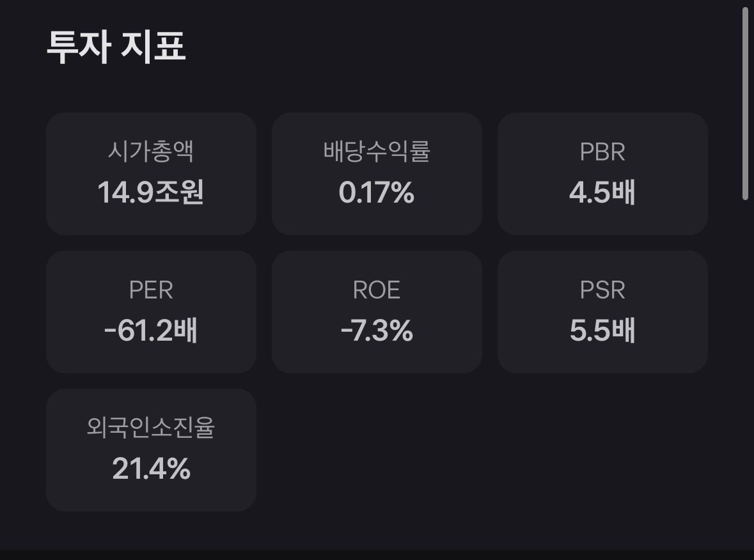The width and height of the screenshot is (754, 560).
Task: Click the -7.3% ROE value
Action: coord(377,331)
